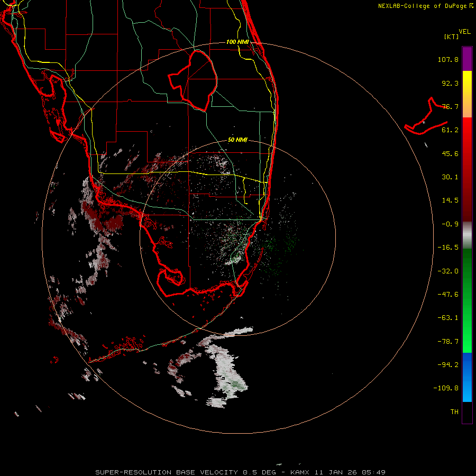Screen dimensions: 476x476
Task: Click the -78.7 velocity scale value
Action: (x=448, y=342)
